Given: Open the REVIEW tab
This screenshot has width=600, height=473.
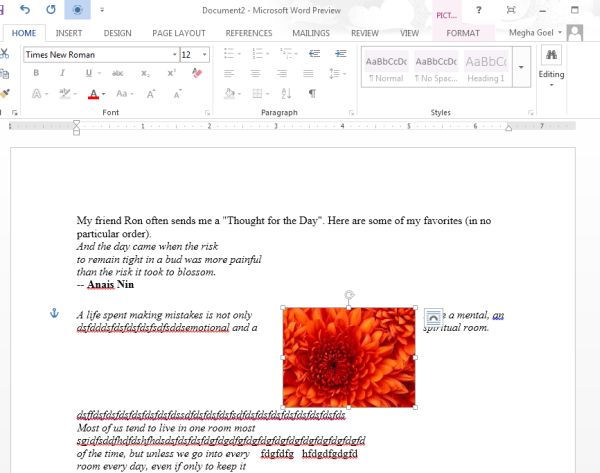Looking at the screenshot, I should coord(365,33).
